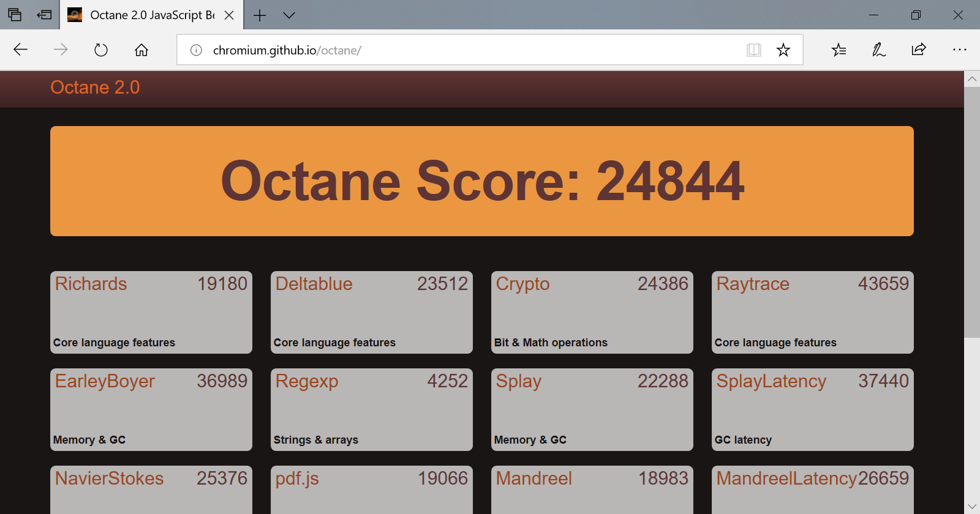Screen dimensions: 980x514
Task: Click the Octane 2.0 header link
Action: (95, 88)
